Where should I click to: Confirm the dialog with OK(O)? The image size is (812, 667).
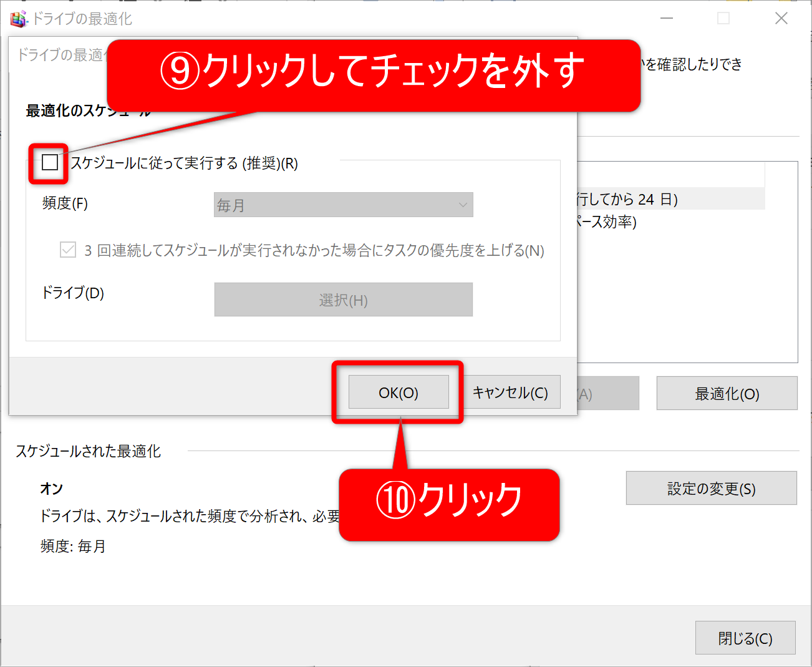(x=399, y=392)
